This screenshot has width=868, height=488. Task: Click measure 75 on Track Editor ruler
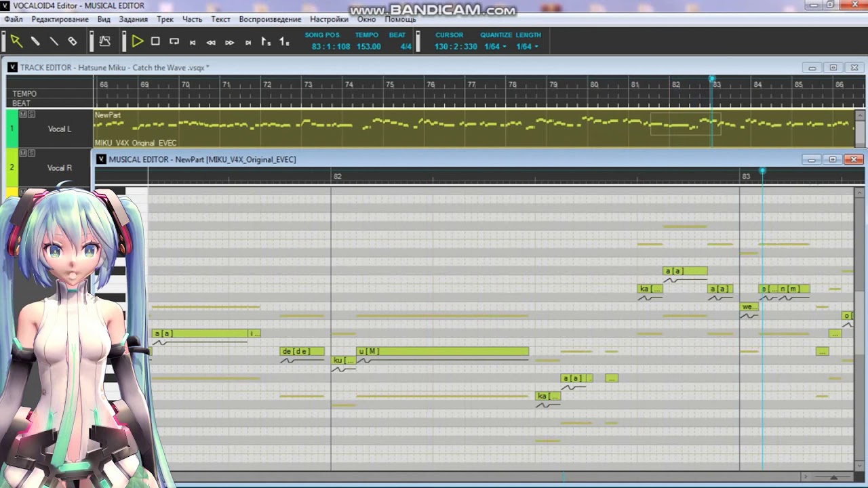[390, 84]
